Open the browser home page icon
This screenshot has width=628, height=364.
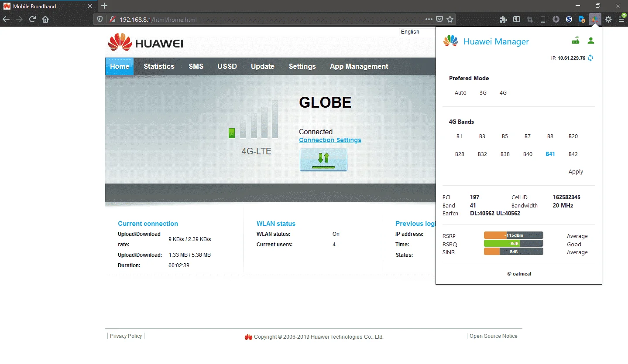(45, 19)
